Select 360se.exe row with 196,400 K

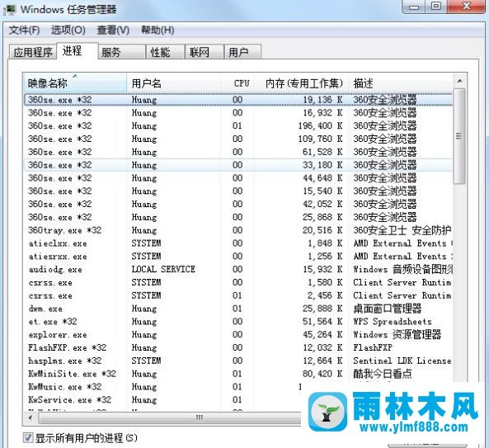coord(238,125)
